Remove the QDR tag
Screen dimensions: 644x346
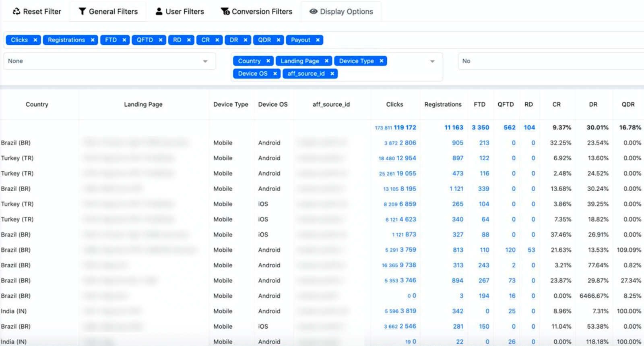278,40
